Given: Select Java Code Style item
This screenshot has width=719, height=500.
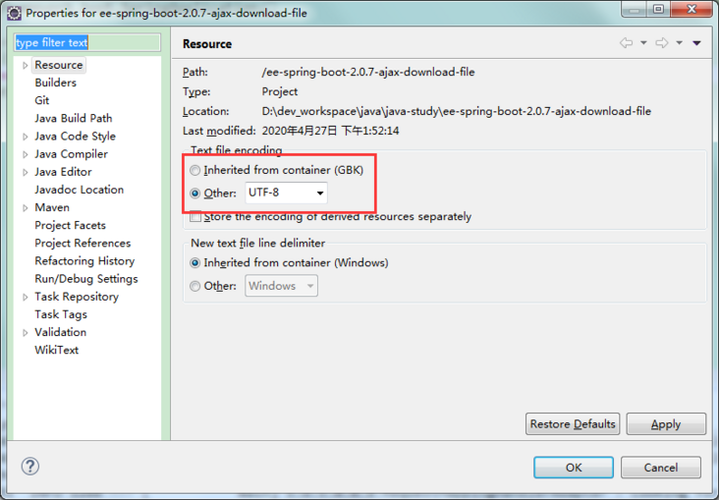Looking at the screenshot, I should 75,136.
